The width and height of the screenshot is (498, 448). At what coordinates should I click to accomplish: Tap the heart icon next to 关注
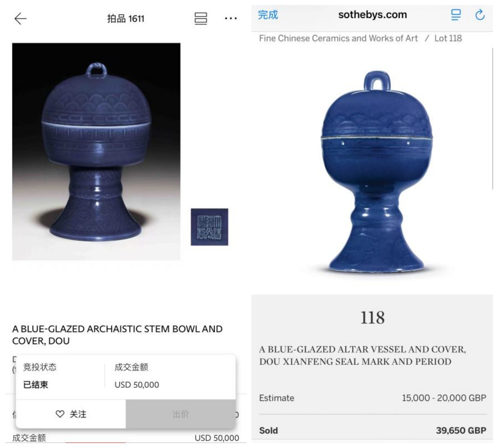pos(60,414)
